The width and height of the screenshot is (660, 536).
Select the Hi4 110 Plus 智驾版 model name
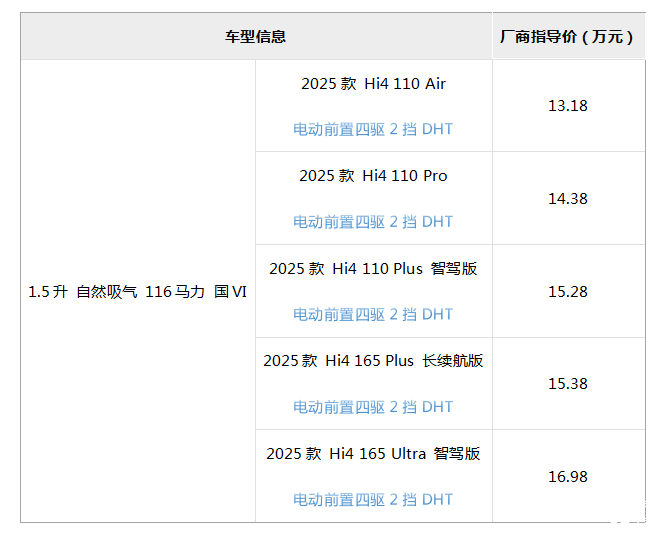point(373,269)
